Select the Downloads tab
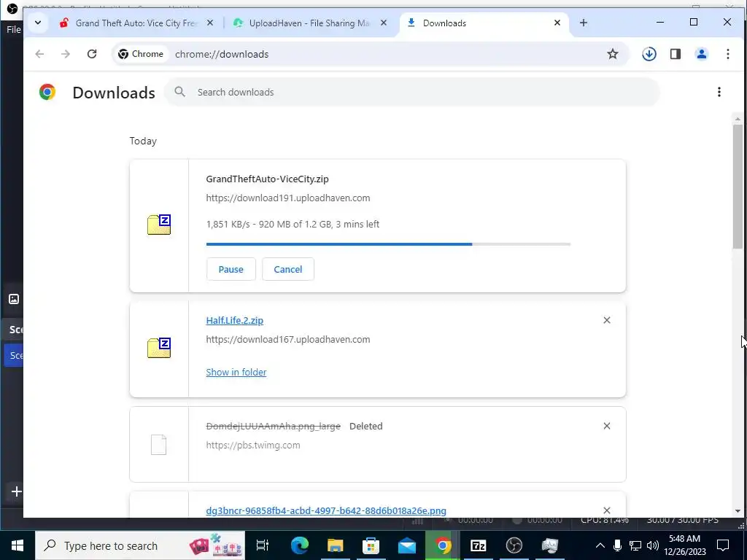Screen dimensions: 747x560 pyautogui.click(x=484, y=23)
